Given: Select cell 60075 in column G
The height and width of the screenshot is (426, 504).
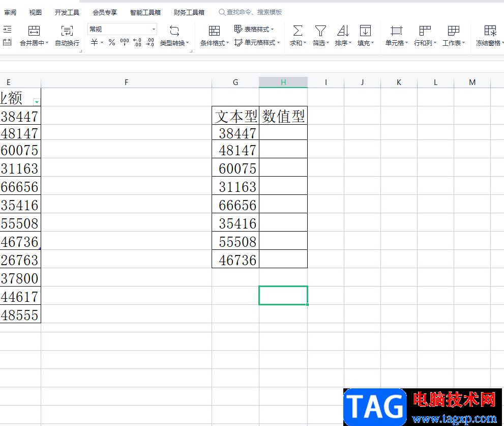Looking at the screenshot, I should pos(235,167).
